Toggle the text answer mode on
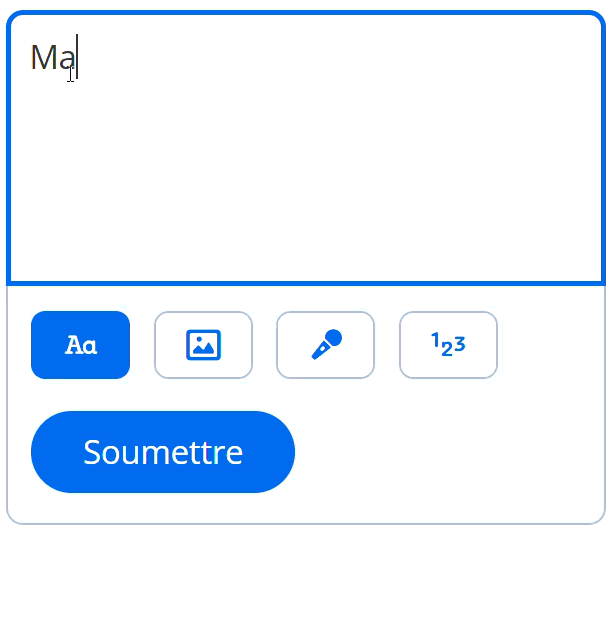Viewport: 614px width, 618px height. point(80,345)
